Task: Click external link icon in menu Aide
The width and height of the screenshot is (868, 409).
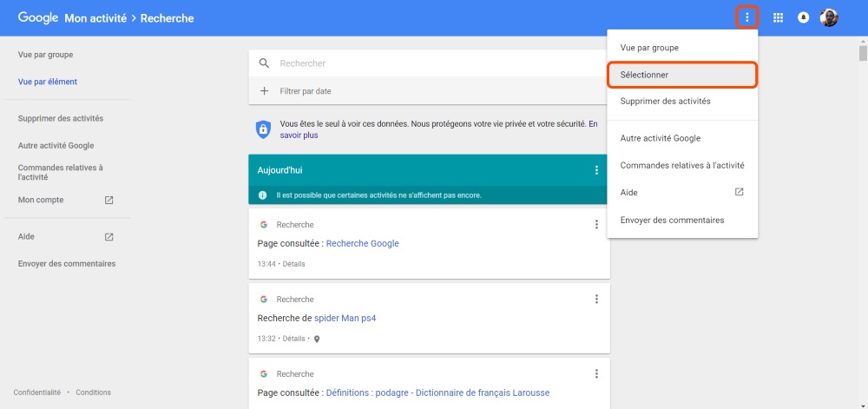Action: coord(739,192)
